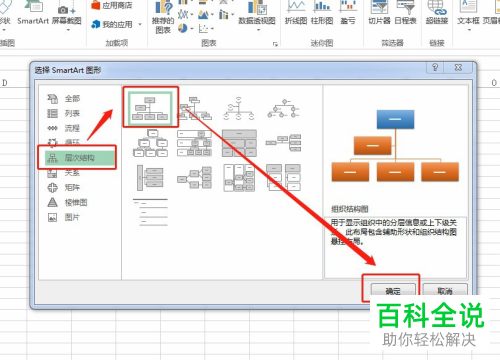The height and width of the screenshot is (360, 500).
Task: Click the 确定 OK button
Action: click(x=393, y=291)
